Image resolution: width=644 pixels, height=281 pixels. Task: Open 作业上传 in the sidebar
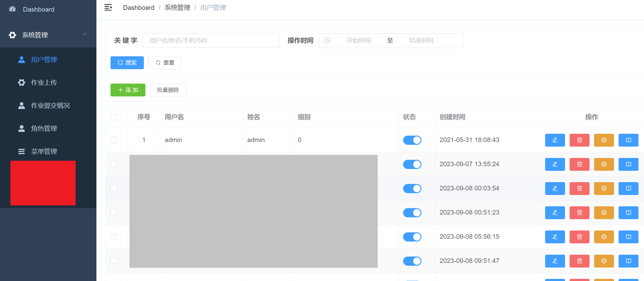[44, 83]
